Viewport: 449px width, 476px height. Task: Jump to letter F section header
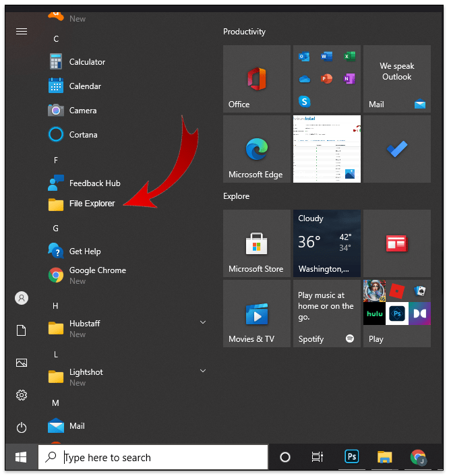pyautogui.click(x=56, y=160)
